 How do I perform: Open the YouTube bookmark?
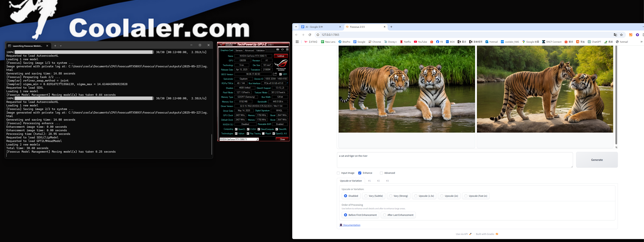pos(420,42)
